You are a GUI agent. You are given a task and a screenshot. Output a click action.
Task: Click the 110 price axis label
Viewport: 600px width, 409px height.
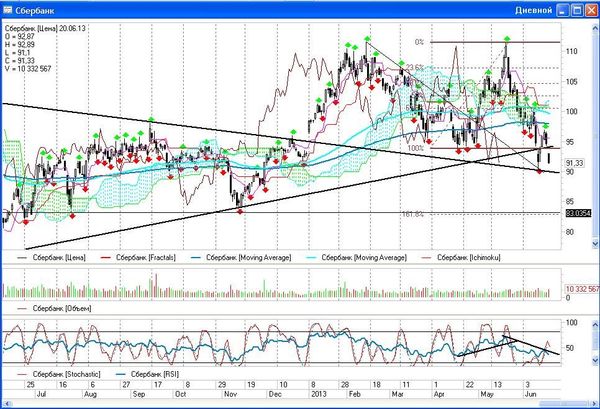coord(572,51)
